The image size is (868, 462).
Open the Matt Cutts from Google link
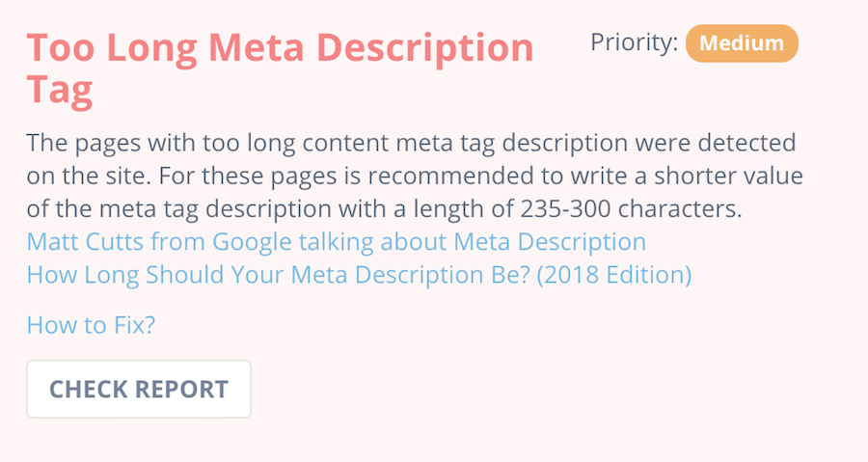click(336, 242)
